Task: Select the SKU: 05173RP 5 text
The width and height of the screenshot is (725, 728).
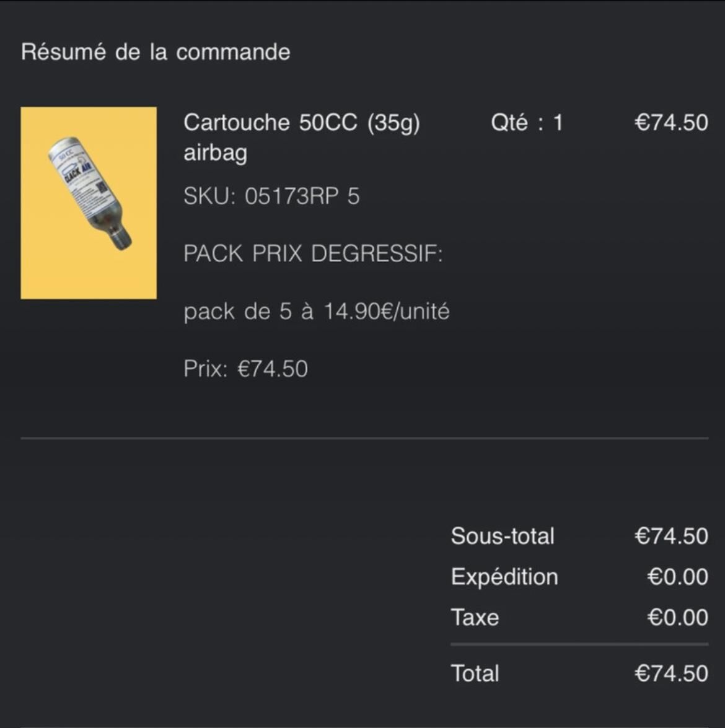Action: click(271, 196)
